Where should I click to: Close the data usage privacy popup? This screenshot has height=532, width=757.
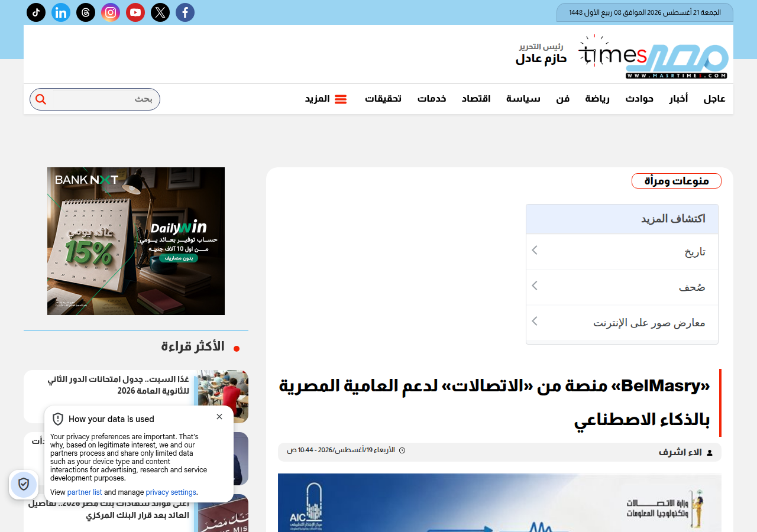tap(219, 417)
